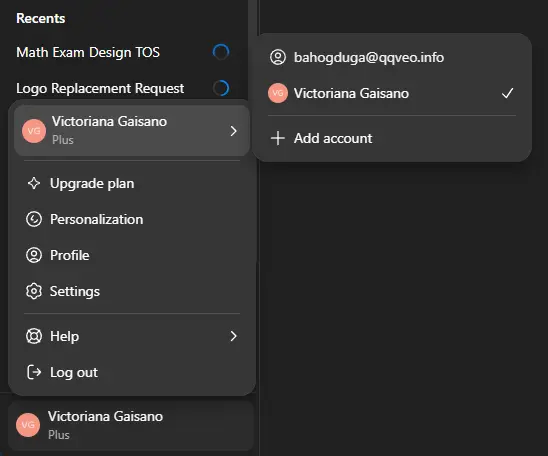Screen dimensions: 548x456
Task: Click the Log out arrow icon
Action: pos(34,372)
